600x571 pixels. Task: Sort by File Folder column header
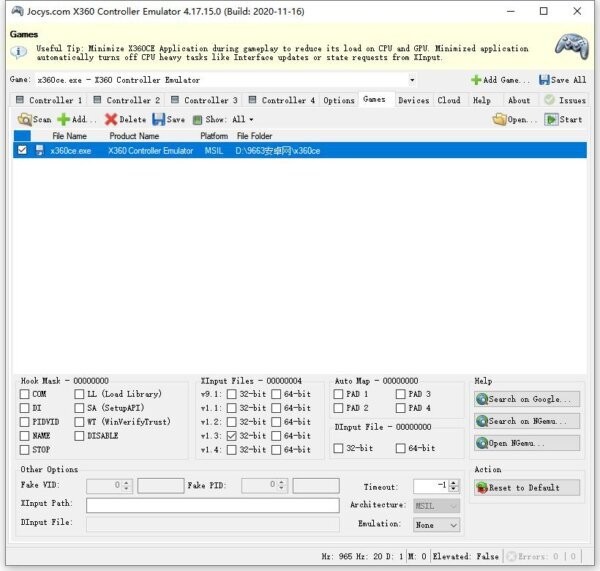coord(254,136)
